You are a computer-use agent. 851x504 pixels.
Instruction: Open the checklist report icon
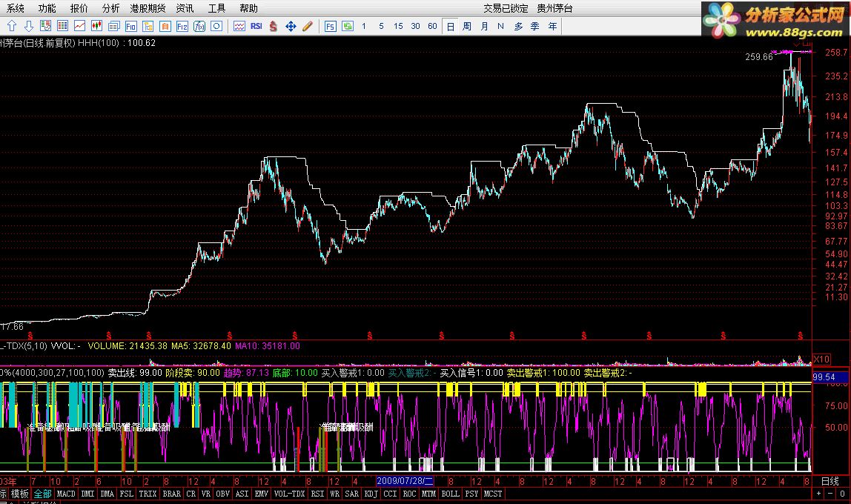[46, 26]
